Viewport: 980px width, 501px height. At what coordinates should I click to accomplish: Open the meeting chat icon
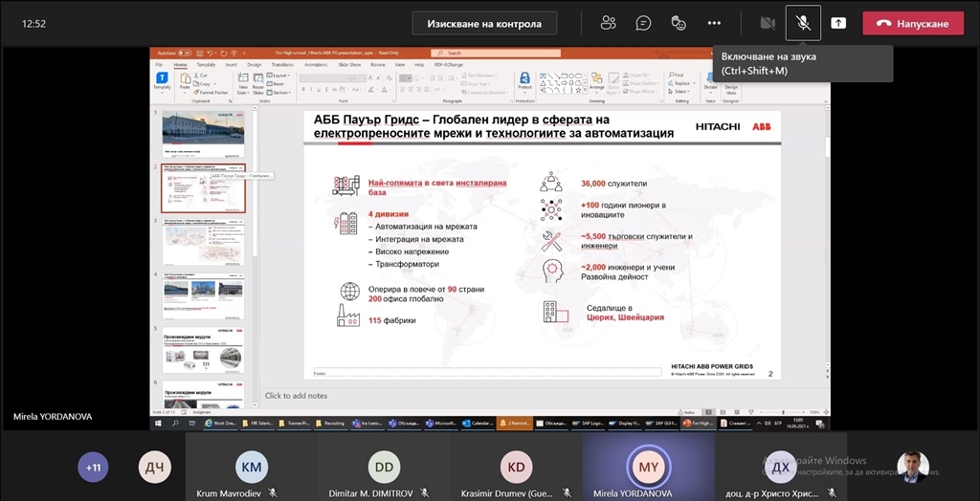tap(643, 23)
